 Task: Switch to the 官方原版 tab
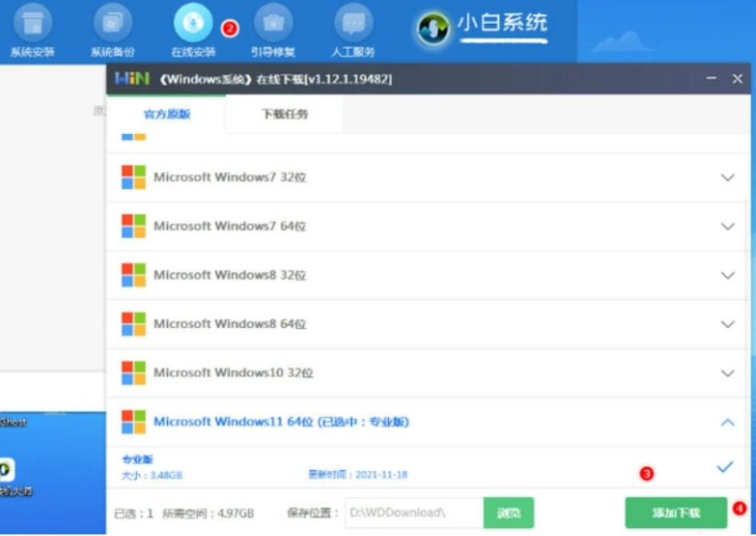point(167,114)
